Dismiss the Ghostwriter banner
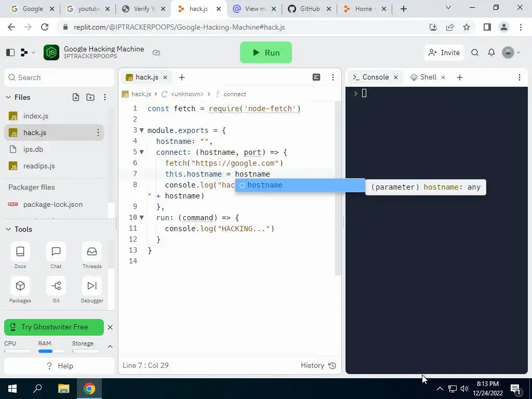The height and width of the screenshot is (399, 532). point(110,327)
